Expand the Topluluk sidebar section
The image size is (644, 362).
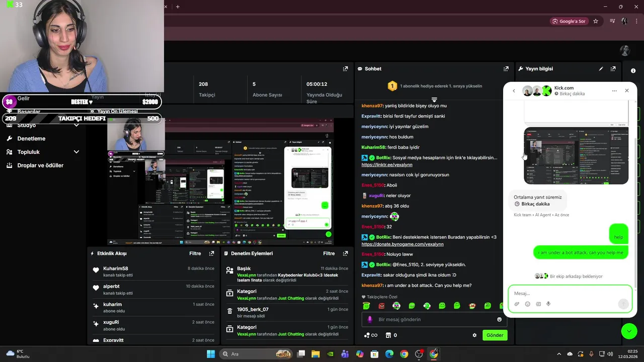click(x=76, y=152)
